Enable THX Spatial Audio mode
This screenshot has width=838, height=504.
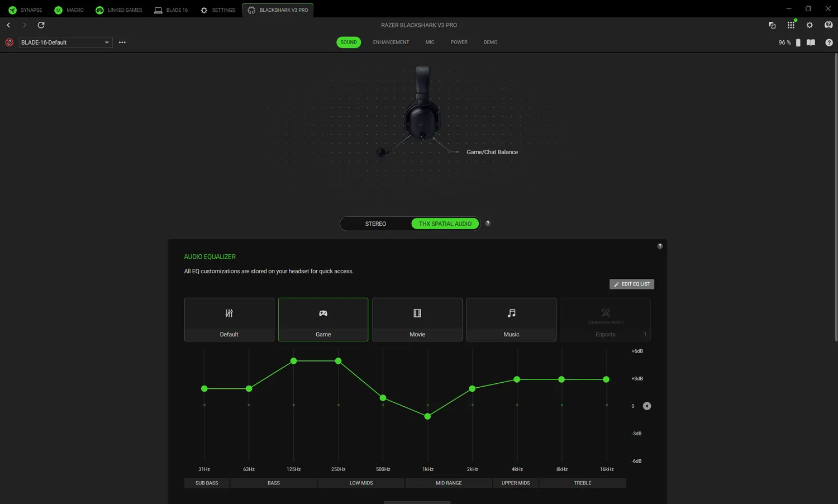click(445, 224)
